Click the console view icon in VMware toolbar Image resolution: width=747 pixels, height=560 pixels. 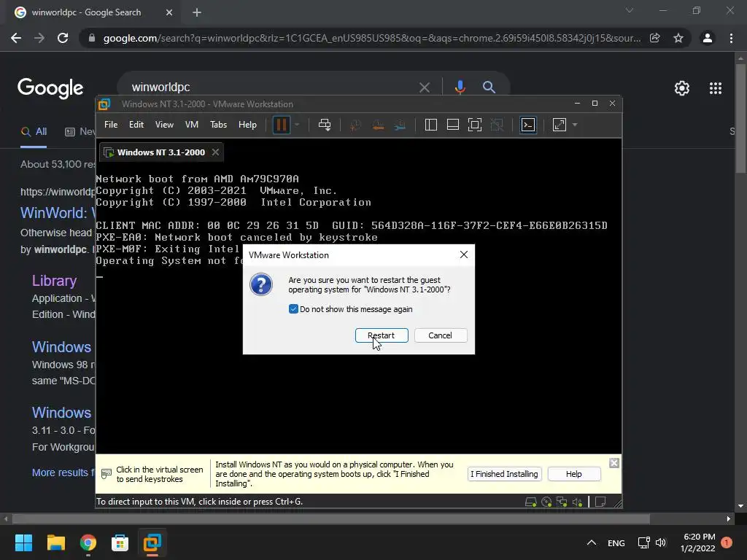point(528,125)
